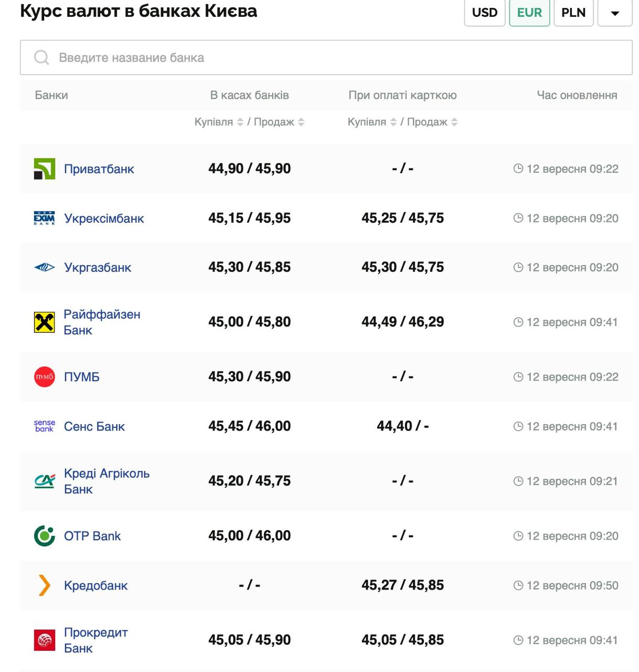Sort by card payment Продаж rate
The image size is (639, 672).
pyautogui.click(x=454, y=122)
